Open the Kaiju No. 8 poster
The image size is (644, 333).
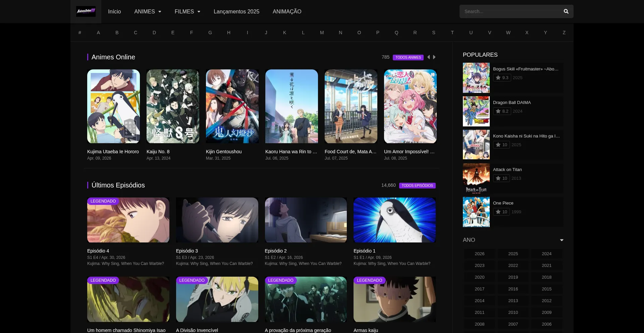(173, 106)
